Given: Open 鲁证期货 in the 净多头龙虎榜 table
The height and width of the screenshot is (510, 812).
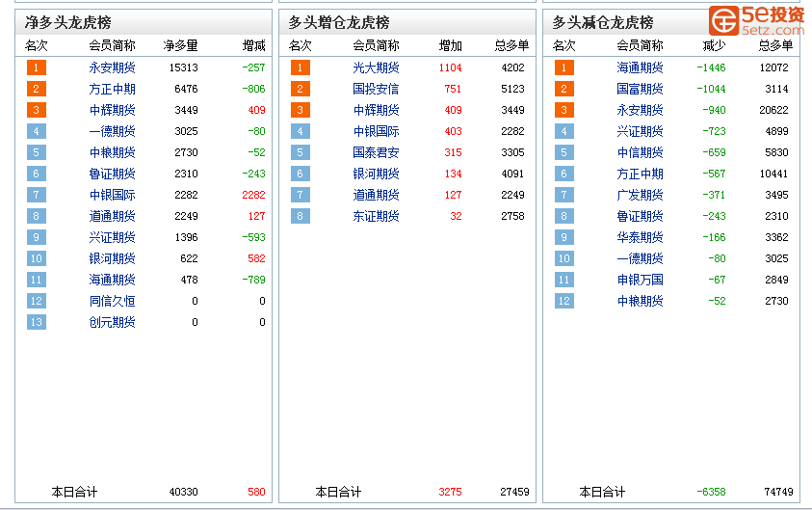Looking at the screenshot, I should coord(112,174).
